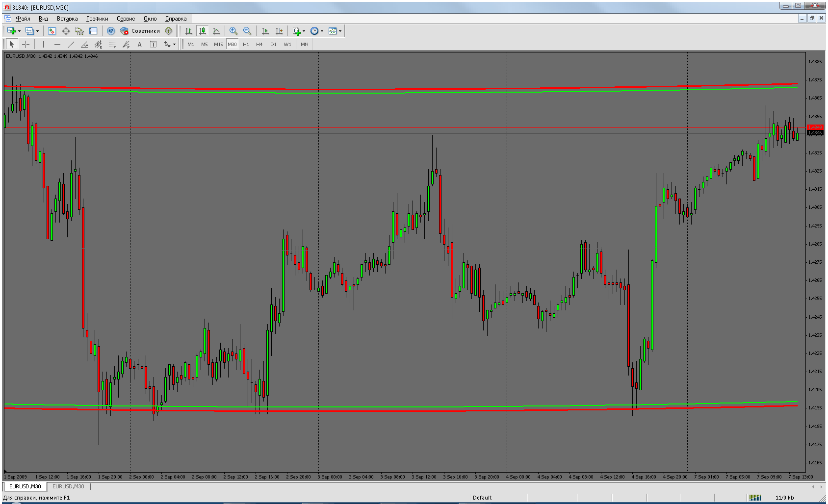Draw a vertical line tool icon
This screenshot has height=504, width=828.
43,44
